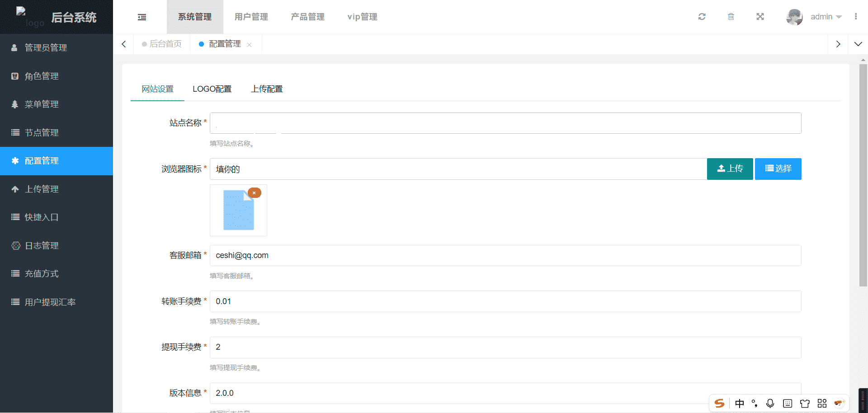Collapse the sidebar with the menu fold icon
Screen dimensions: 868x413
142,17
